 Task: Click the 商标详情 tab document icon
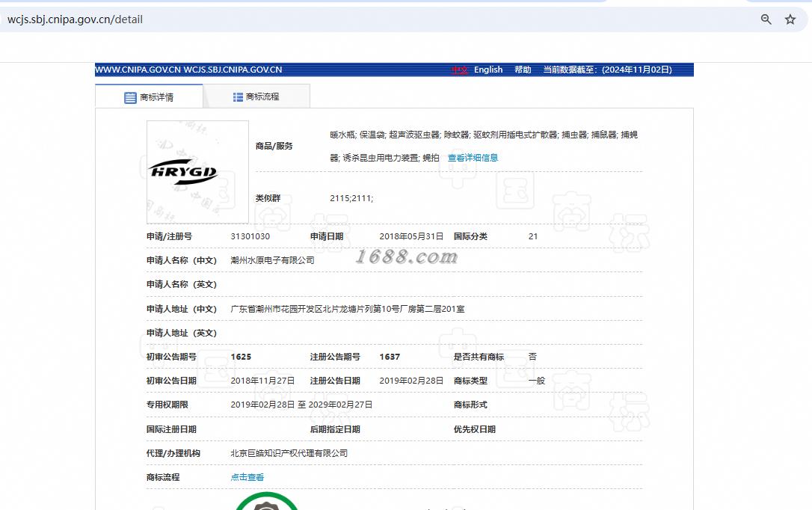(131, 97)
